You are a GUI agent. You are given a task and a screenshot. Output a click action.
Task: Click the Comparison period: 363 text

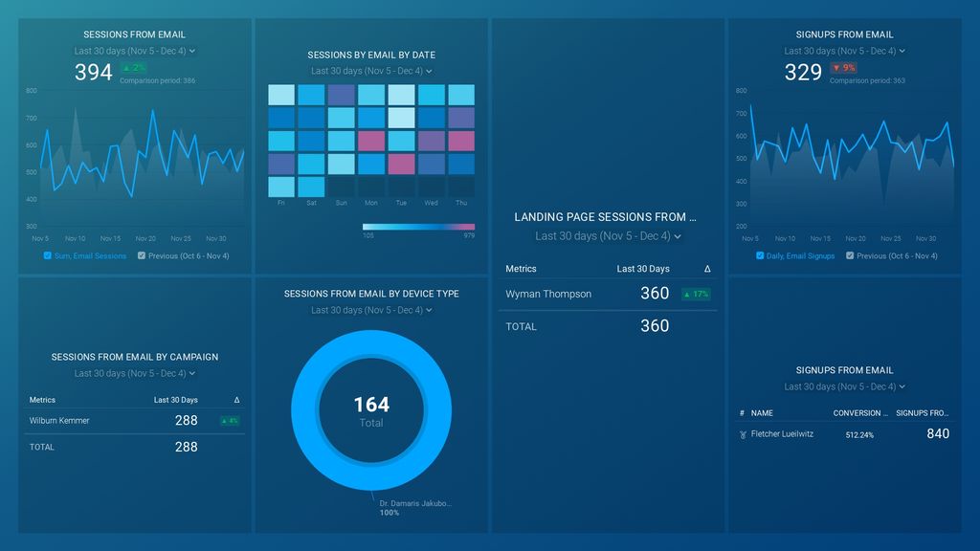(867, 80)
